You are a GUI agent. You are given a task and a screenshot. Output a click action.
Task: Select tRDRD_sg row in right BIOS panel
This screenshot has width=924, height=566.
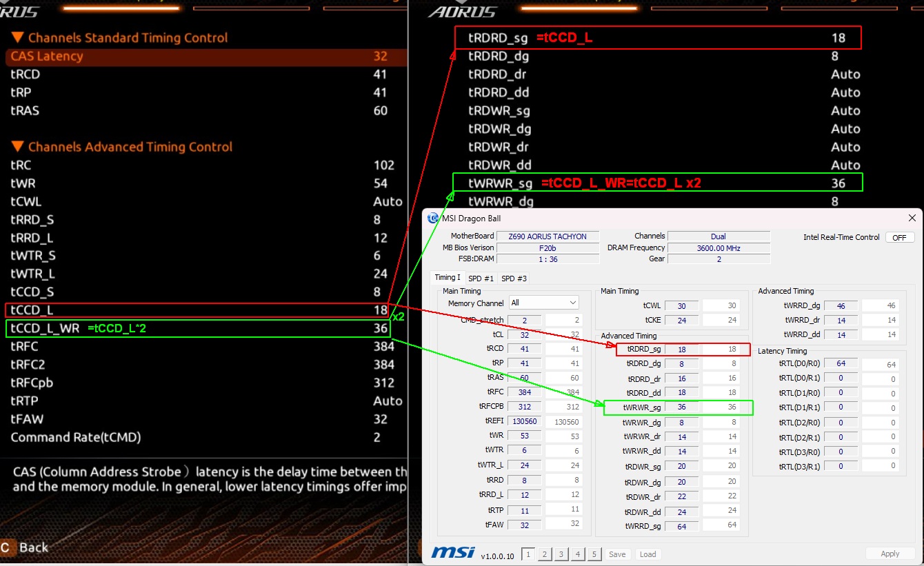click(659, 38)
